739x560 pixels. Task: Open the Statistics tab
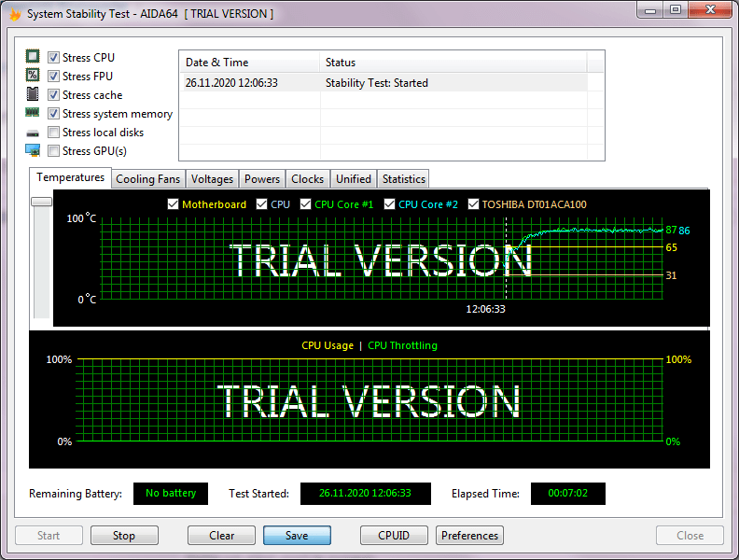403,179
